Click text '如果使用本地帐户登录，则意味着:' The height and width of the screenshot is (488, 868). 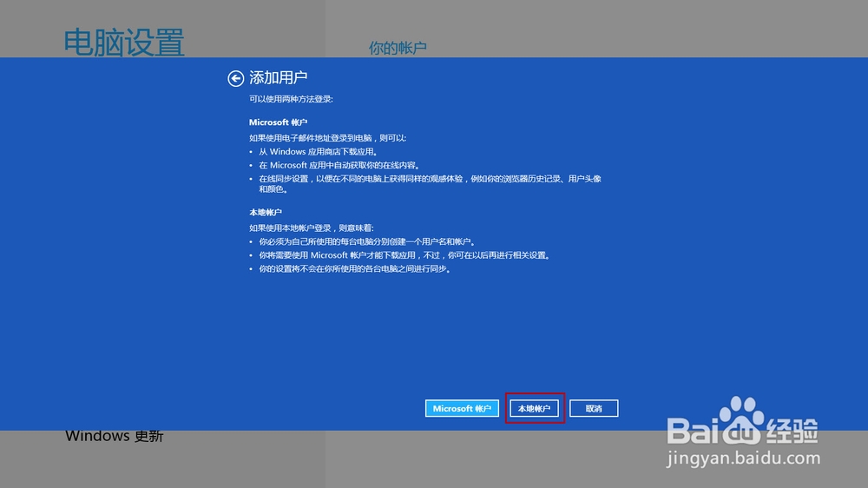[x=311, y=228]
